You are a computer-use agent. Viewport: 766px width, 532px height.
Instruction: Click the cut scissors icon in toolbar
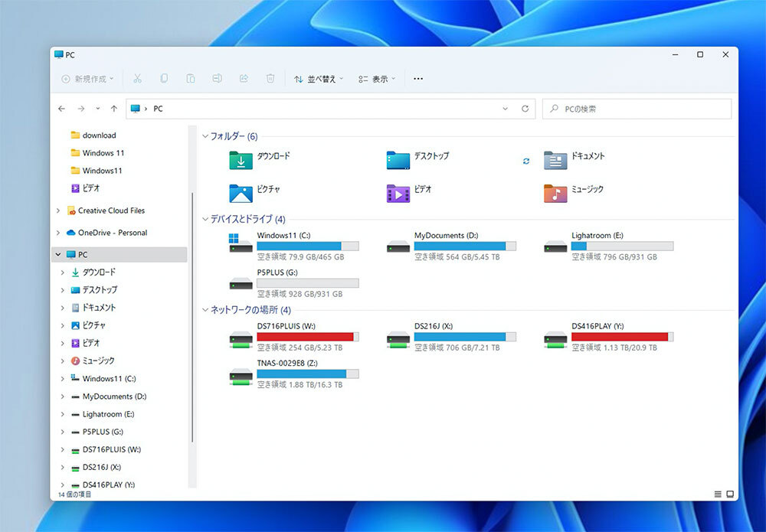(137, 78)
